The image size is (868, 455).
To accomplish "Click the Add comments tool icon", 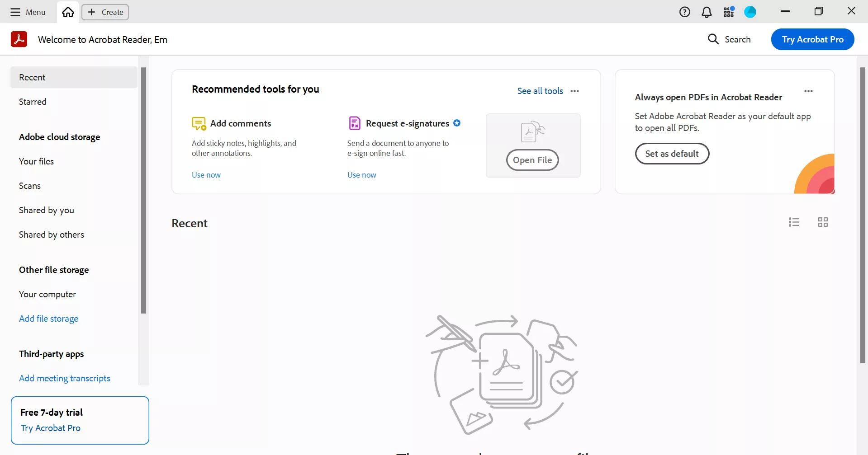I will pos(199,123).
